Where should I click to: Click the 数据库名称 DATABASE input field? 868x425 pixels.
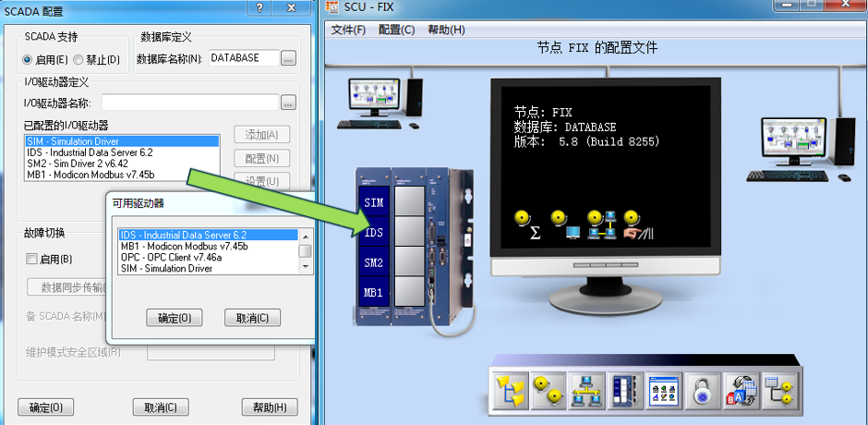click(x=244, y=57)
